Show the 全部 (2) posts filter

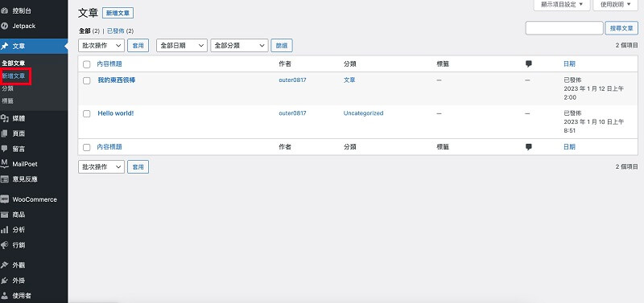89,31
